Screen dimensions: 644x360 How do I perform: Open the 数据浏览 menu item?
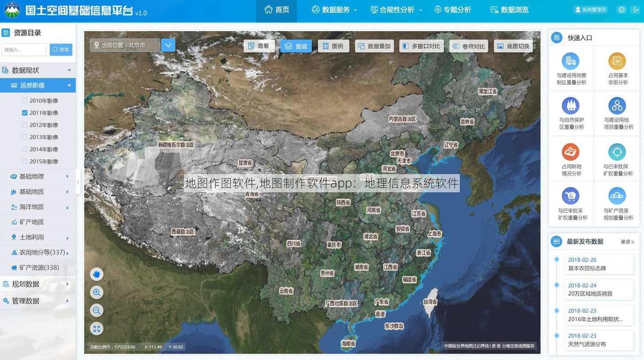coord(509,10)
